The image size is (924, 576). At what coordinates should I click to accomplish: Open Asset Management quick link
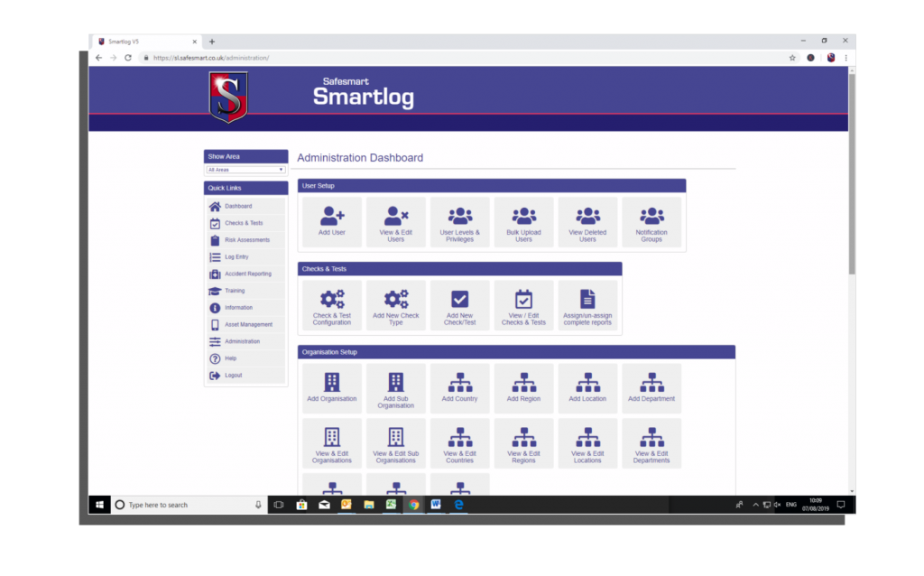245,325
